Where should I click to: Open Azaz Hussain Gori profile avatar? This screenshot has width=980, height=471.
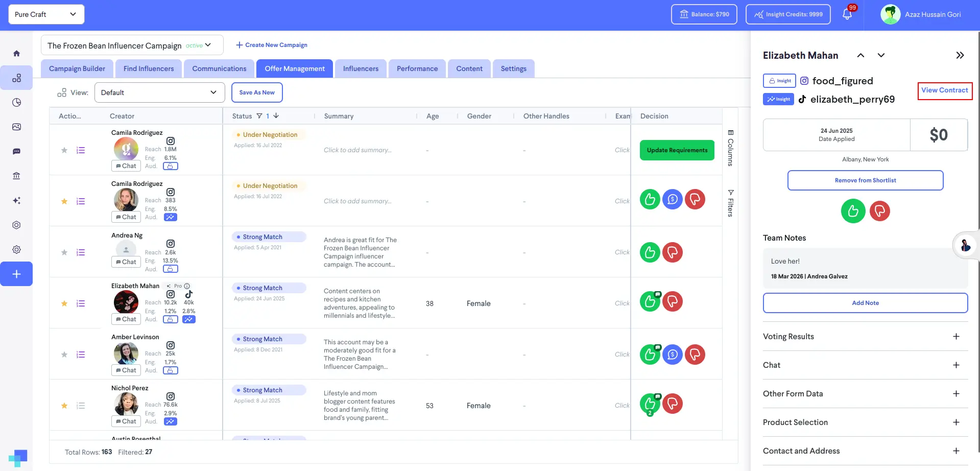[891, 14]
